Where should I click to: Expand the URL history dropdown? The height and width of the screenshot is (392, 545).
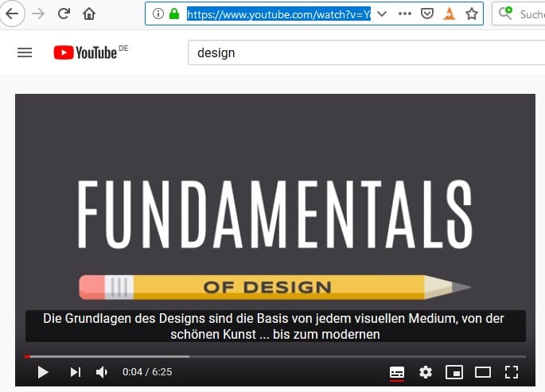pos(382,14)
